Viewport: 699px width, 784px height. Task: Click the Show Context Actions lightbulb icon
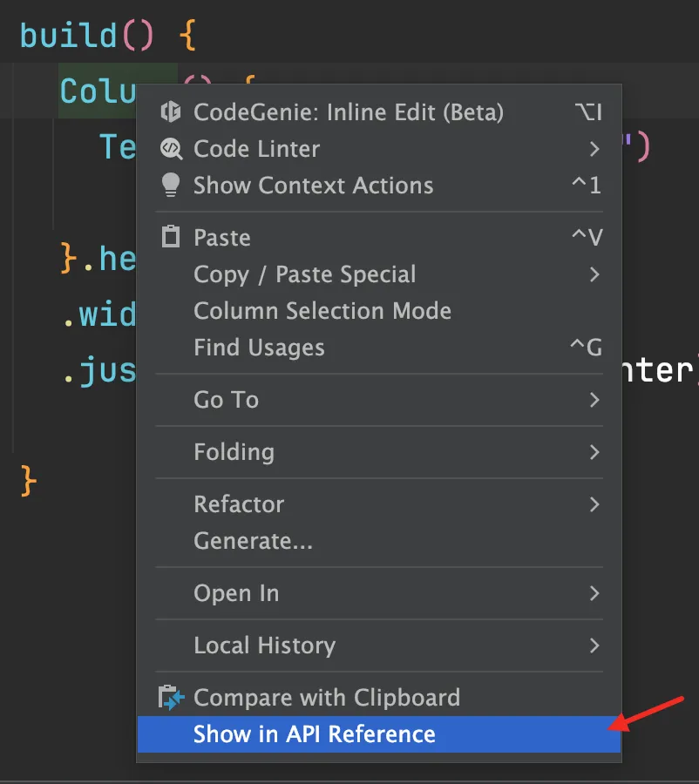171,185
